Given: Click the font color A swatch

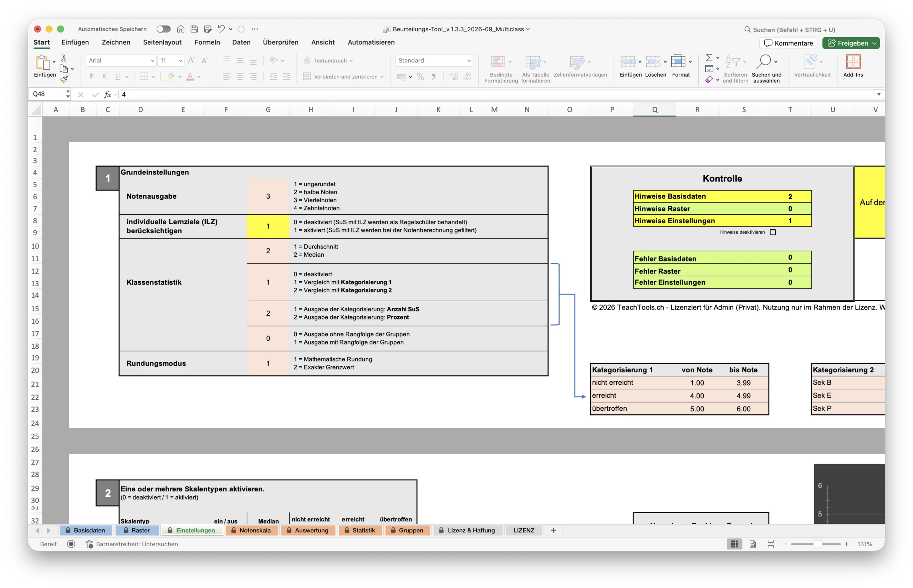Looking at the screenshot, I should coord(190,77).
